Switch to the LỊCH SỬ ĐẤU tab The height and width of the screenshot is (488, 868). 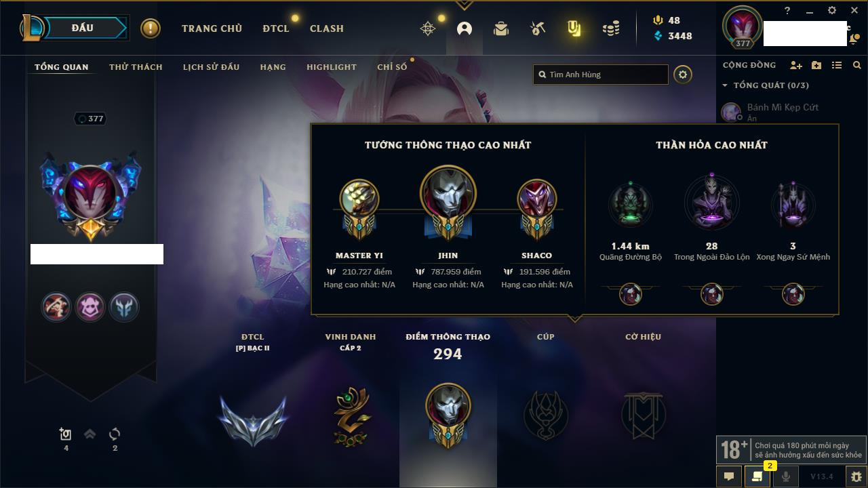pos(211,67)
